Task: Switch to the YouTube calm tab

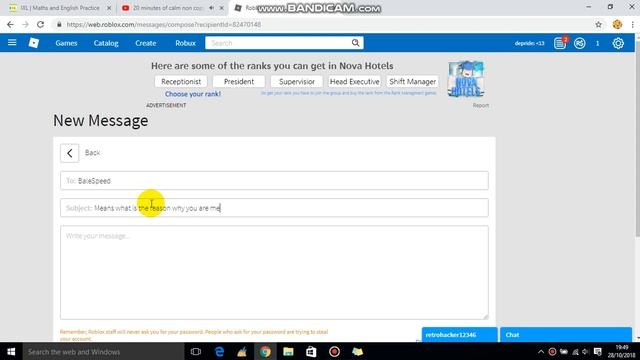Action: (x=168, y=8)
